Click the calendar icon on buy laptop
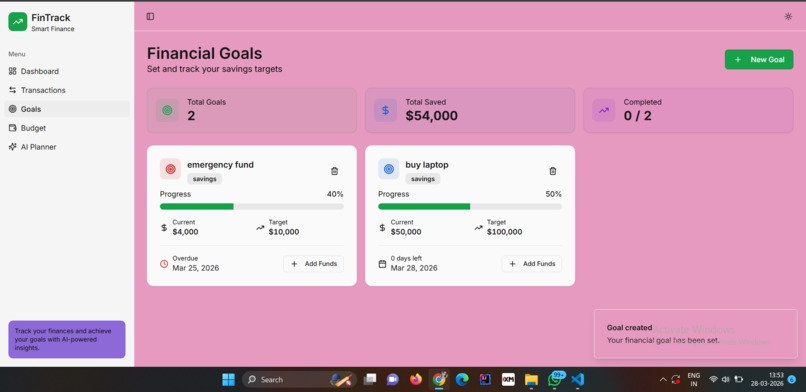Image resolution: width=806 pixels, height=392 pixels. [x=382, y=264]
